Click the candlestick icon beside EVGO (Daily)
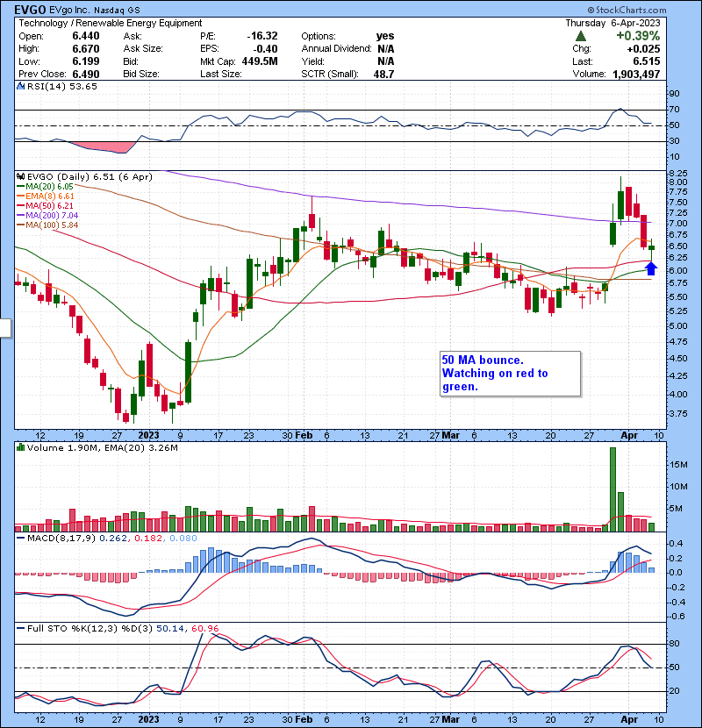This screenshot has height=728, width=702. pyautogui.click(x=20, y=176)
